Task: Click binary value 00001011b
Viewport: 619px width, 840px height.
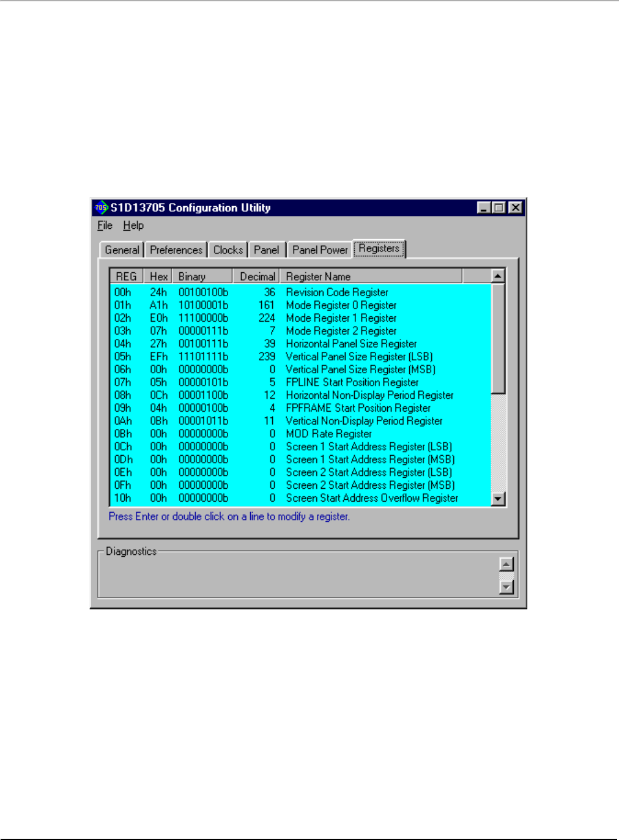Action: (203, 421)
